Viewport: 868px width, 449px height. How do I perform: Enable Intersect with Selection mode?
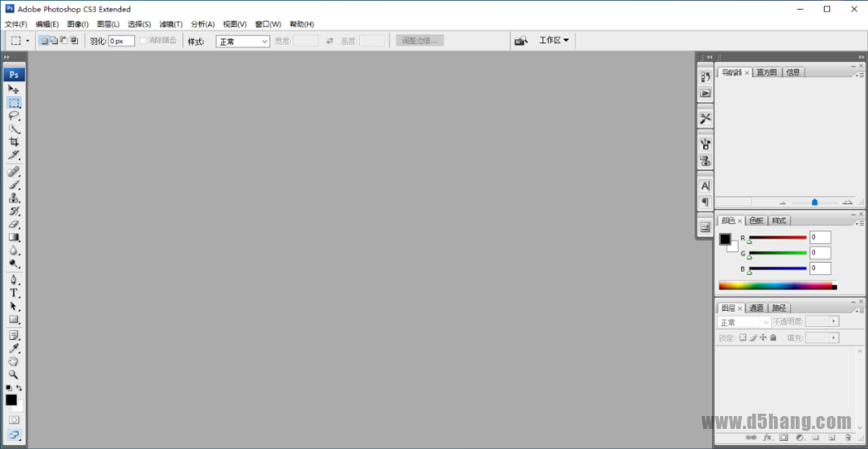click(x=74, y=40)
